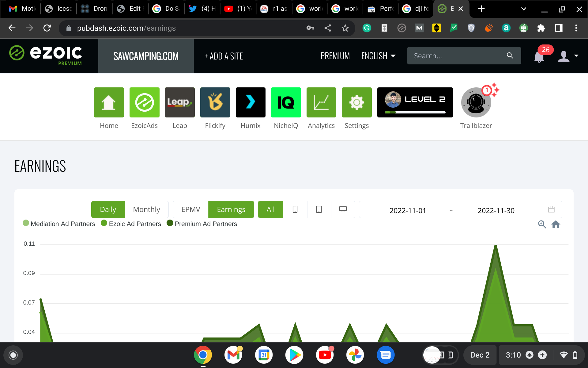Image resolution: width=588 pixels, height=368 pixels.
Task: Open a new browser tab
Action: pyautogui.click(x=481, y=9)
